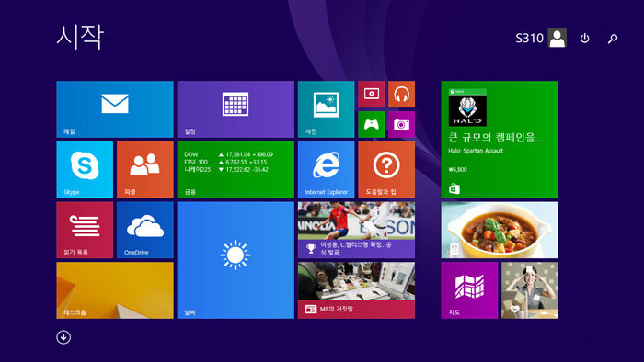644x362 pixels.
Task: Open the Reading List tile
Action: [x=85, y=230]
